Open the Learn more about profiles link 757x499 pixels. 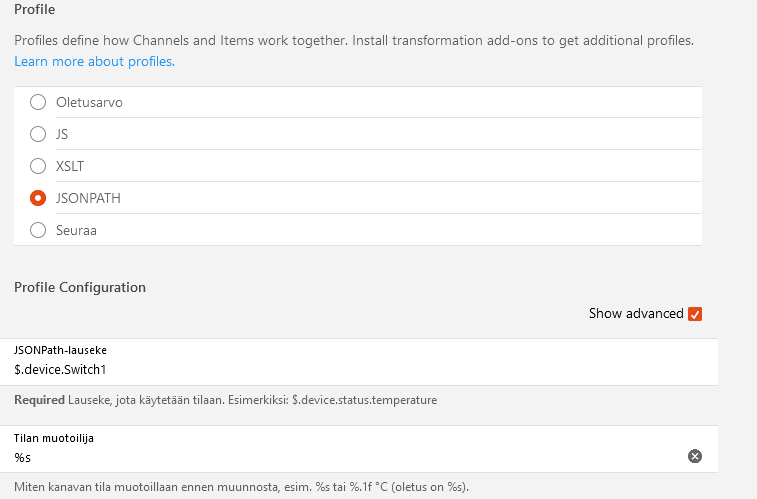[95, 61]
